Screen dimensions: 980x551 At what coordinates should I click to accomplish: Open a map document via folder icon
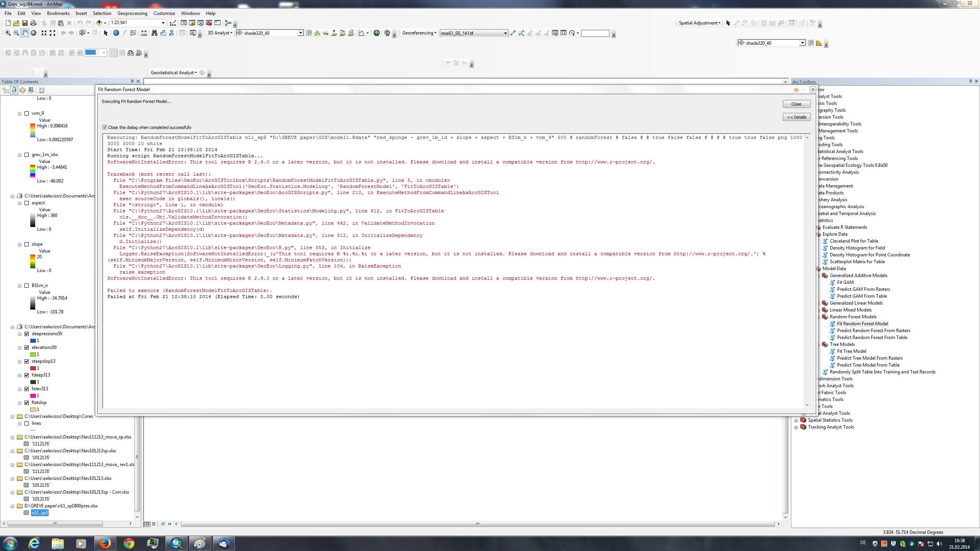click(16, 23)
